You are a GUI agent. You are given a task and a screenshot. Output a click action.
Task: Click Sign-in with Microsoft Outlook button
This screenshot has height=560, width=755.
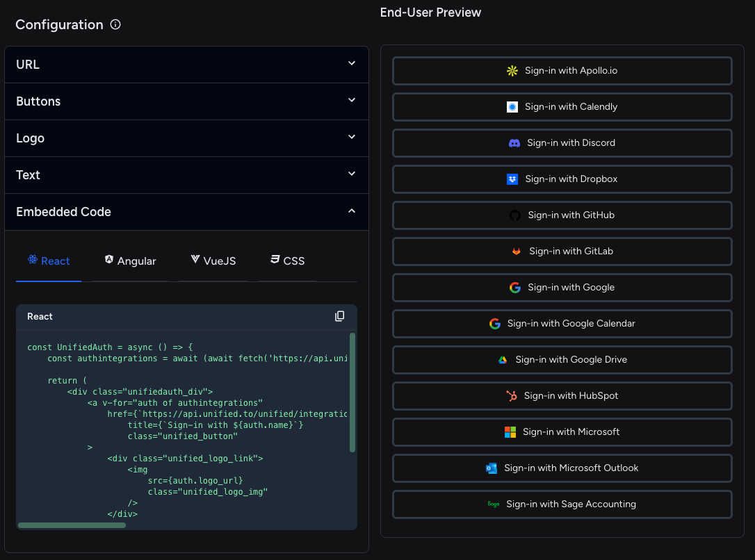pyautogui.click(x=562, y=468)
